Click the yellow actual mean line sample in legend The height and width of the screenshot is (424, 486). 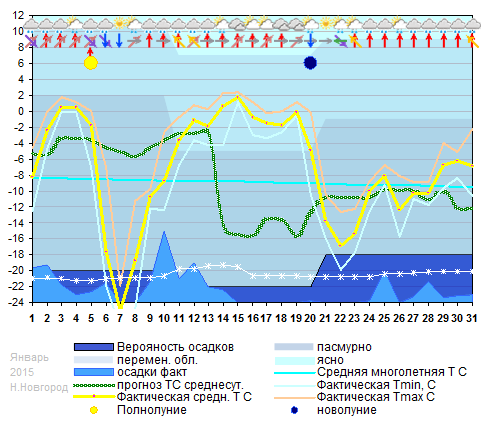coord(94,397)
